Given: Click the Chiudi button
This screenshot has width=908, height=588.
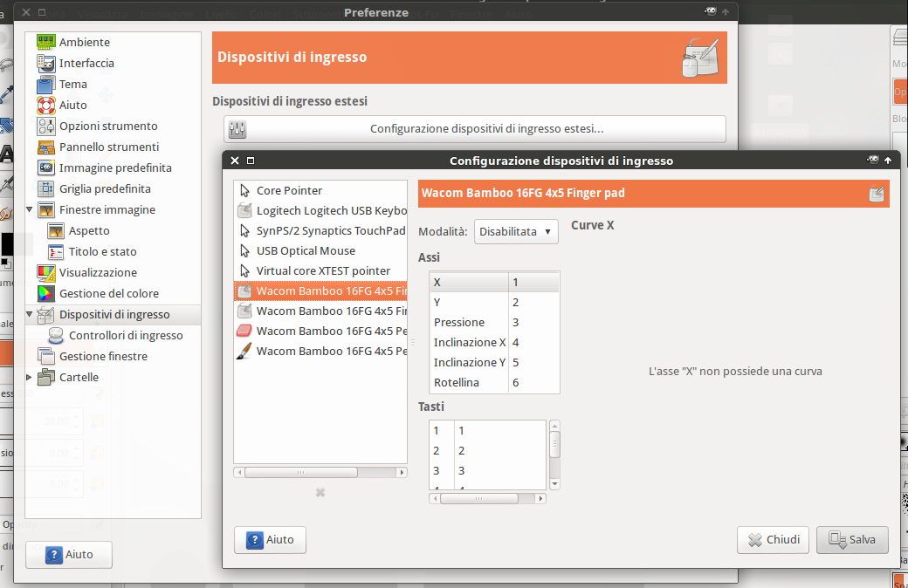Looking at the screenshot, I should click(773, 540).
